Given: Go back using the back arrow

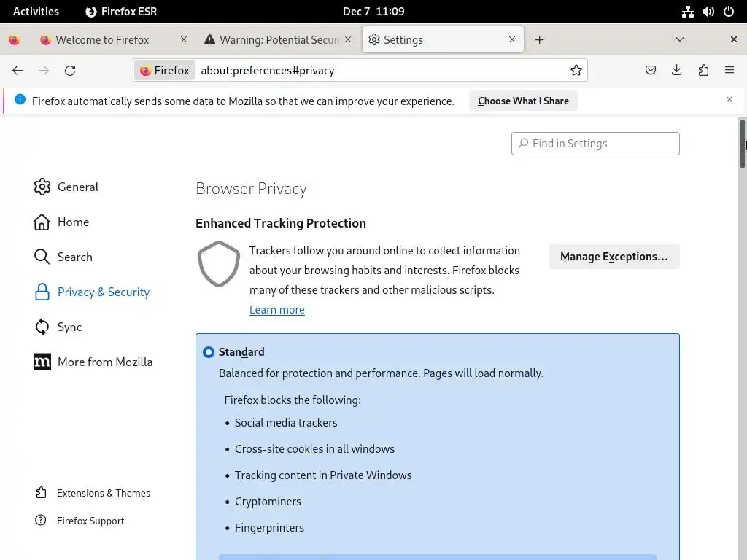Looking at the screenshot, I should [x=18, y=71].
